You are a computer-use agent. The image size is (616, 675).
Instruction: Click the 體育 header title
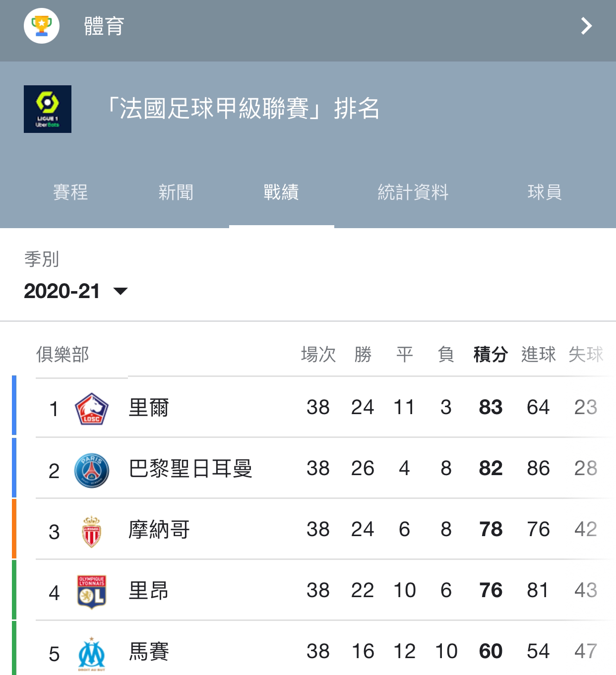click(104, 26)
